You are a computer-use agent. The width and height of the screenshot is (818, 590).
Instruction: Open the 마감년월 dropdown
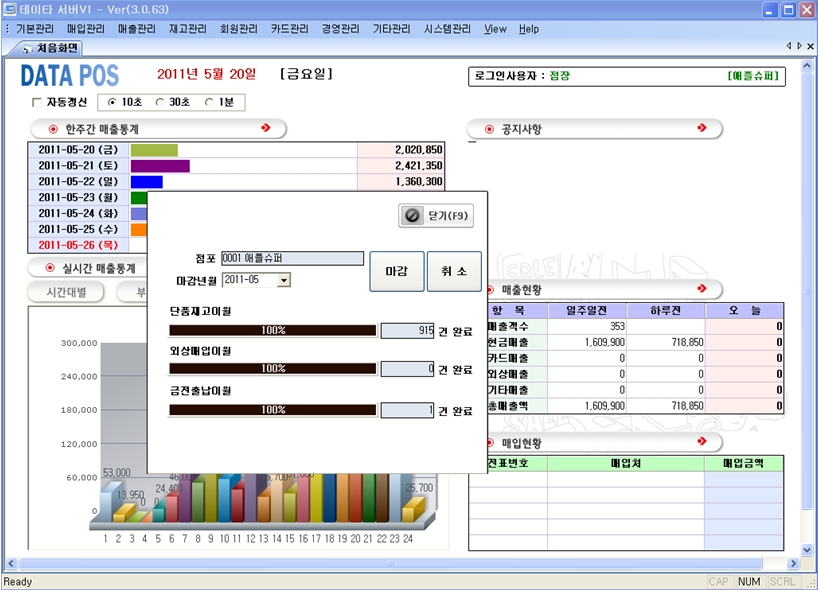[x=284, y=280]
